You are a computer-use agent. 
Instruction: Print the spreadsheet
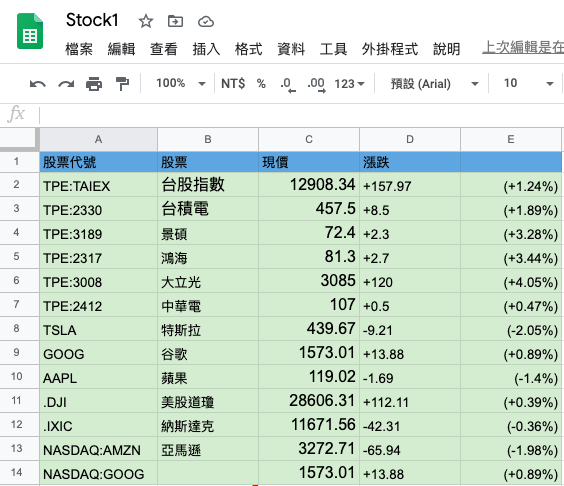tap(94, 84)
